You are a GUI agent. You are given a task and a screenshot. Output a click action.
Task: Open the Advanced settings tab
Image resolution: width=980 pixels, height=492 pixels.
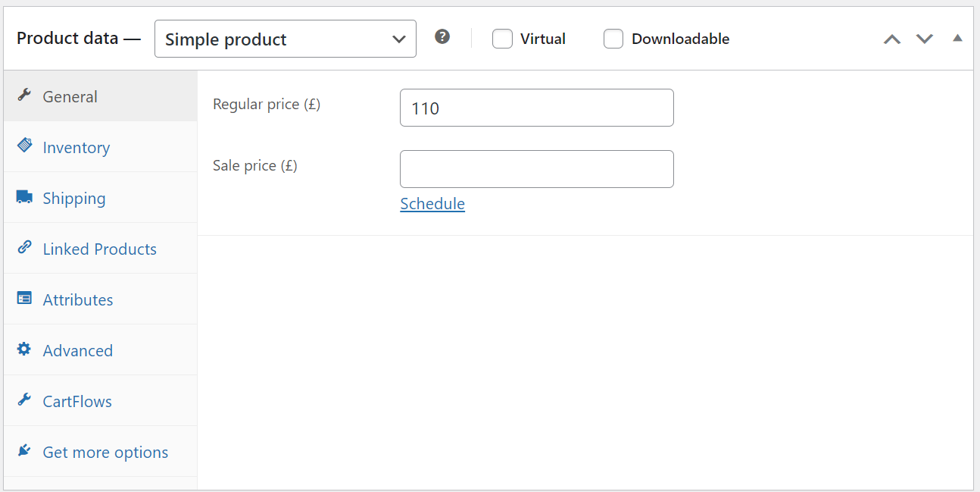point(78,349)
